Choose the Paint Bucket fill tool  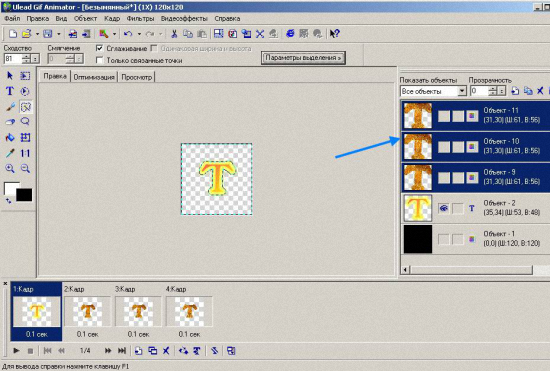click(10, 137)
